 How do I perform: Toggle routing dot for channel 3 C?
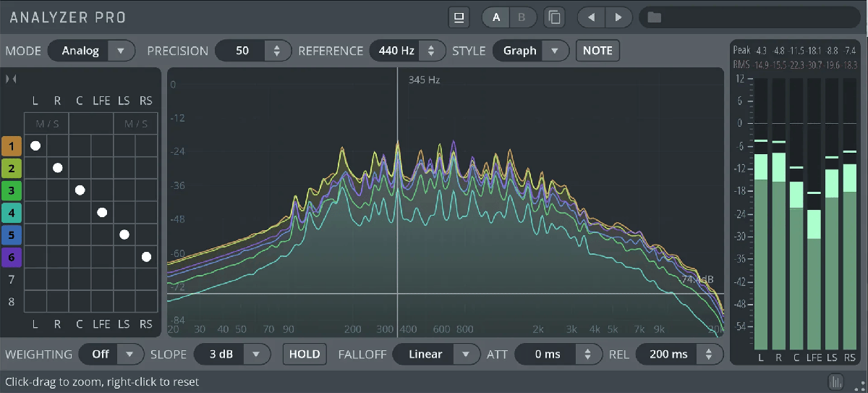80,190
